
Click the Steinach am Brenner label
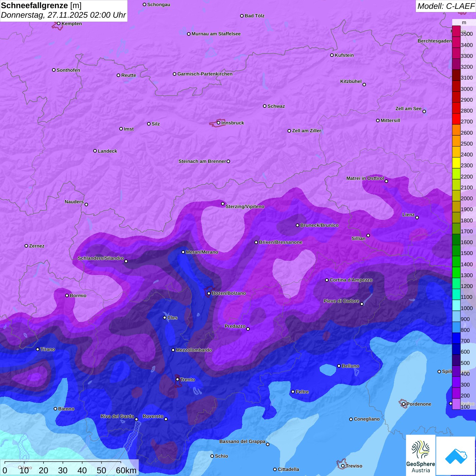(202, 161)
